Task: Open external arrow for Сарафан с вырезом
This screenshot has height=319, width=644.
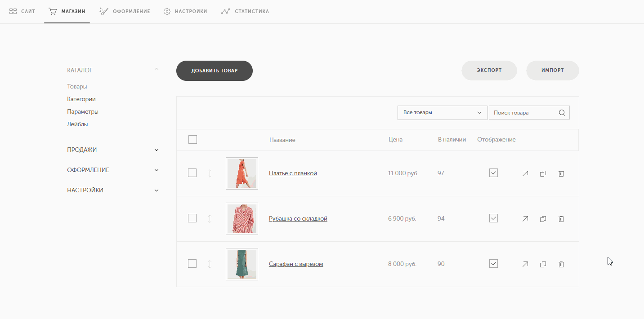Action: [525, 264]
